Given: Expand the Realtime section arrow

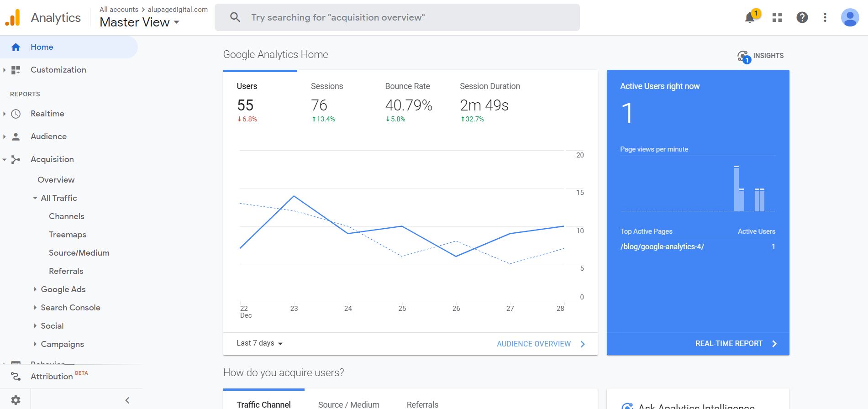Looking at the screenshot, I should (4, 114).
